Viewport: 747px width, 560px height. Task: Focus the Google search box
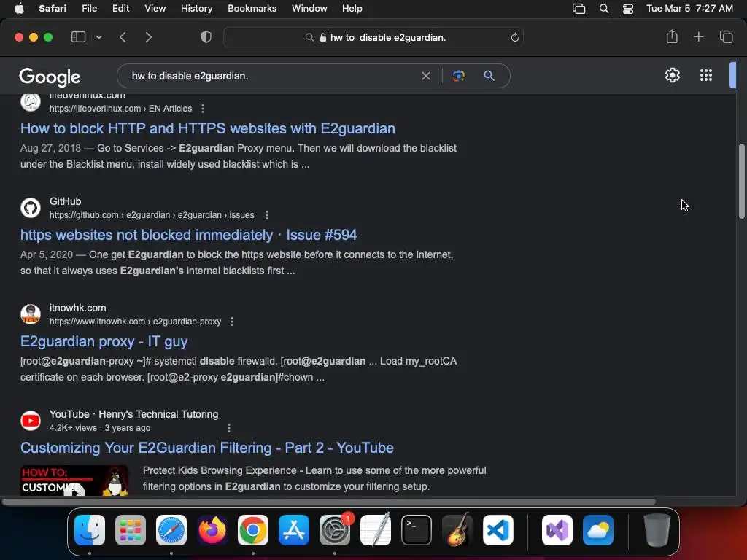[x=271, y=76]
